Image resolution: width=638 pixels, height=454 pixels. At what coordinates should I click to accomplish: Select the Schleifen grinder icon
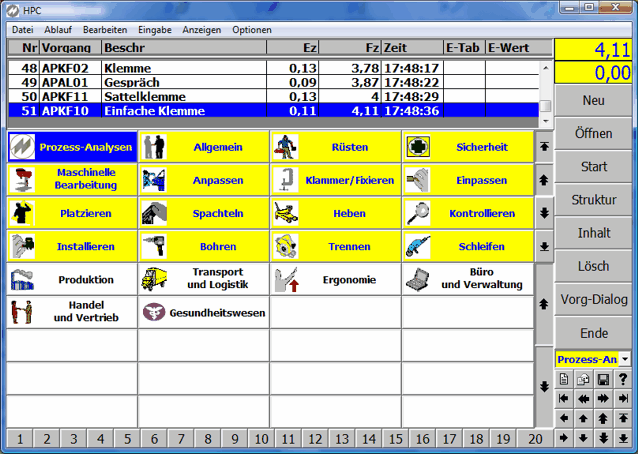pyautogui.click(x=418, y=246)
